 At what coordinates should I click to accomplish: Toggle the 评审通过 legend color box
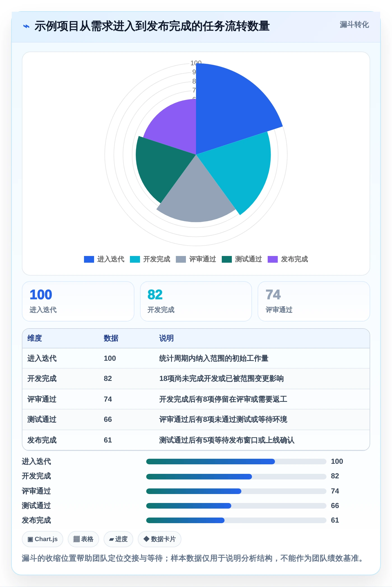[181, 259]
